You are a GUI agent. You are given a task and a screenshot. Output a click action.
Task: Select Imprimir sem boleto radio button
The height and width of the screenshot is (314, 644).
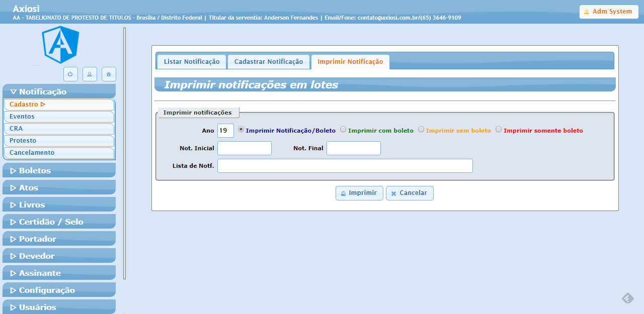(421, 130)
